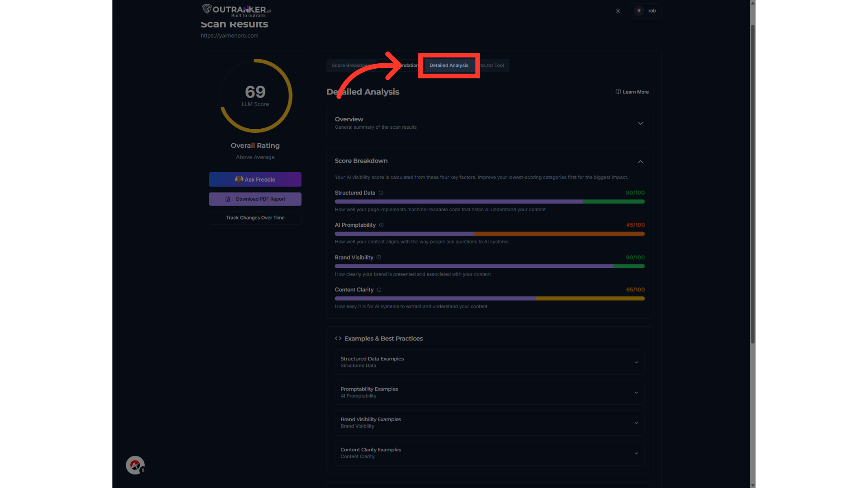The width and height of the screenshot is (868, 488).
Task: Click the Brand Visibility info icon
Action: (379, 258)
